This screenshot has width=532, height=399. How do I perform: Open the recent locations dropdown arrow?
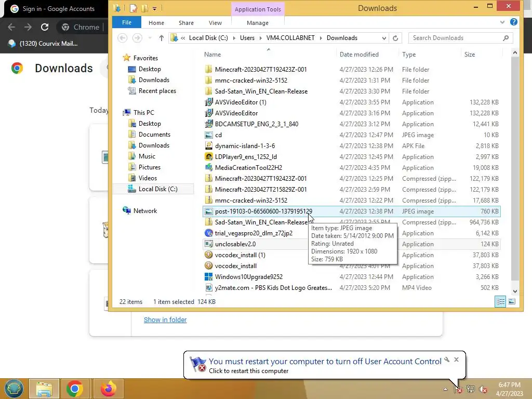tap(150, 38)
